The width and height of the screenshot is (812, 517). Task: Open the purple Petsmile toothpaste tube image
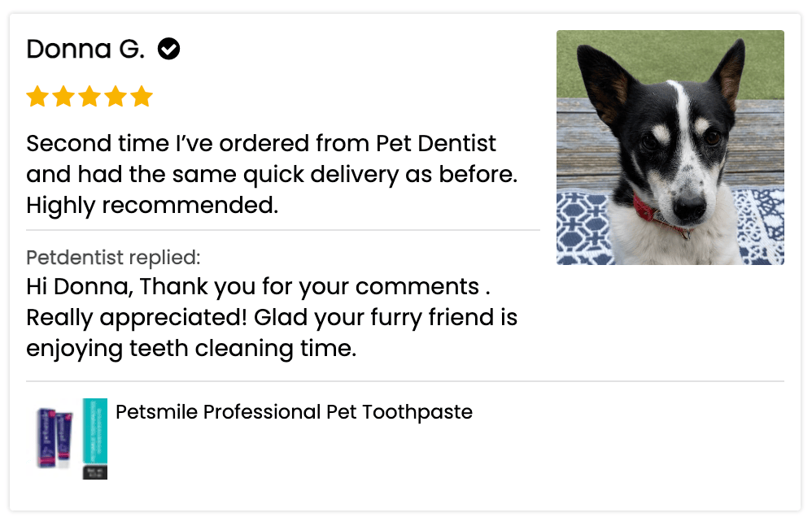coord(54,438)
